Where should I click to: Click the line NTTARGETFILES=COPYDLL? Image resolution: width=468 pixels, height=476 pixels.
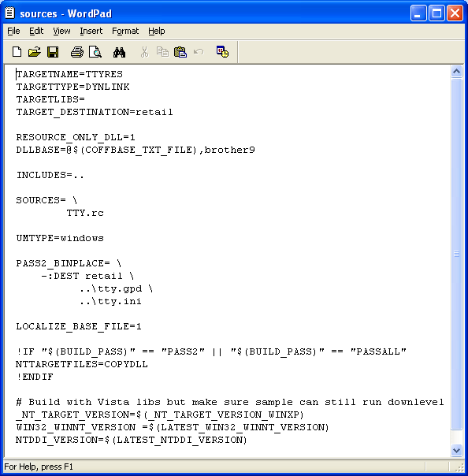[82, 364]
